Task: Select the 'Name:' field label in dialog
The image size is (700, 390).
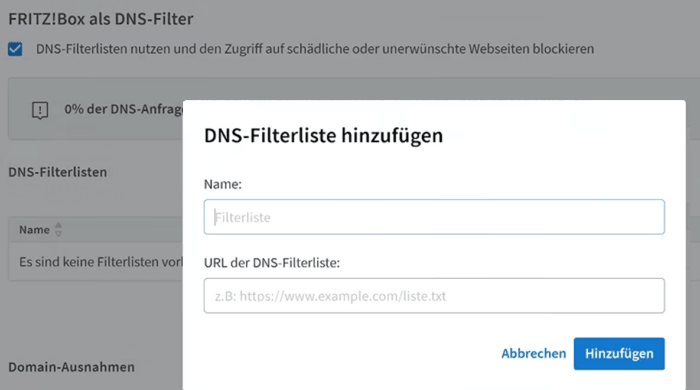Action: [223, 184]
